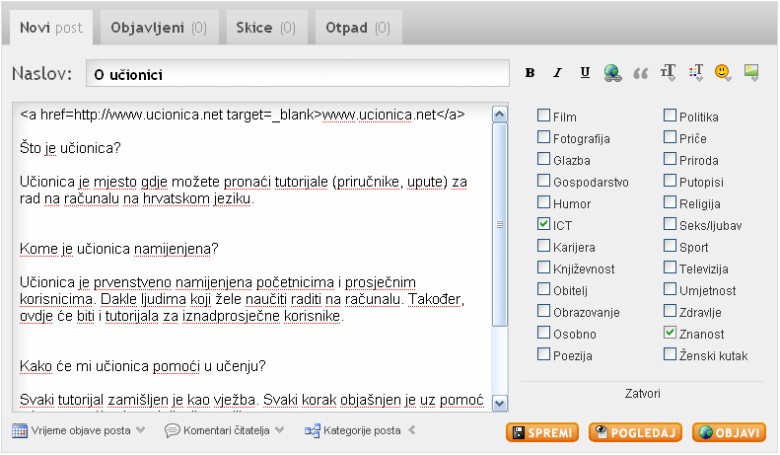Save the post with the SPREMI button
The height and width of the screenshot is (455, 780).
pos(542,433)
